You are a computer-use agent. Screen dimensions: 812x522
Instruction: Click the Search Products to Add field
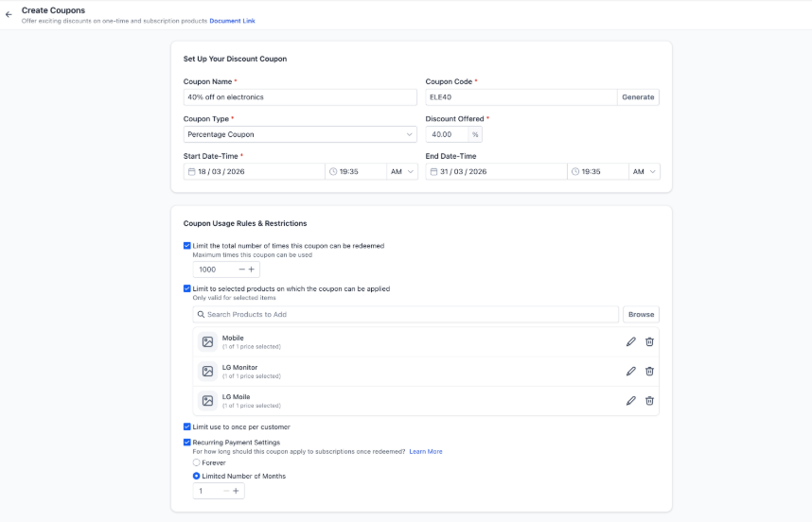407,314
